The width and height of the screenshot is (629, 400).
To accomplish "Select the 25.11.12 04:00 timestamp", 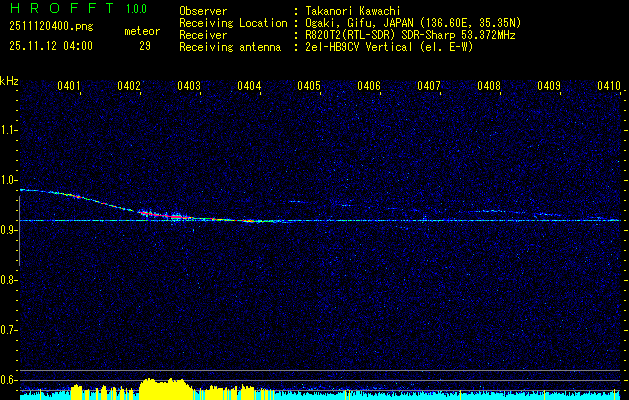I will point(50,45).
